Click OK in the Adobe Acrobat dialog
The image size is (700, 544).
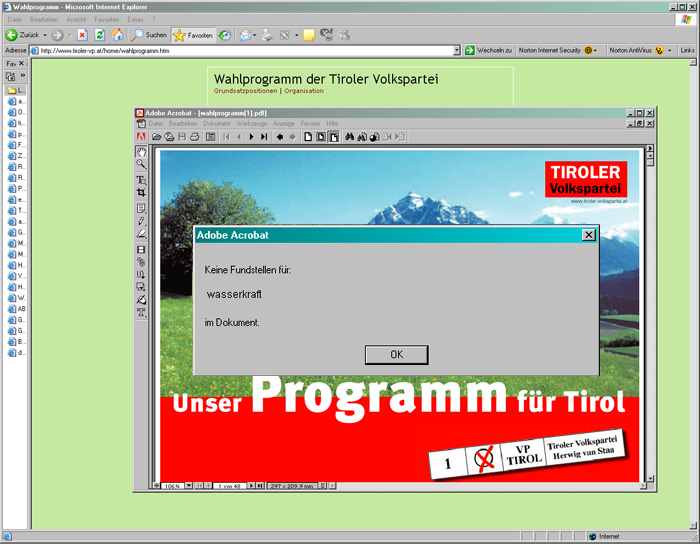click(x=396, y=355)
